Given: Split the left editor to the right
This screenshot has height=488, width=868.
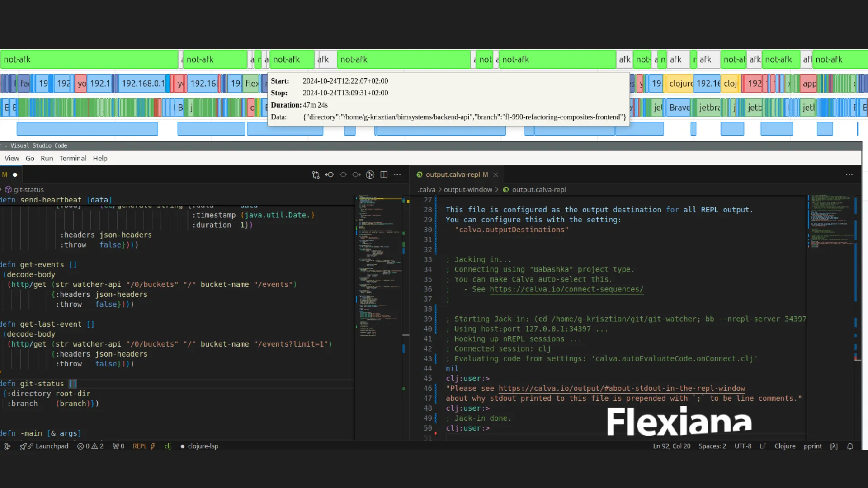Looking at the screenshot, I should pyautogui.click(x=384, y=175).
